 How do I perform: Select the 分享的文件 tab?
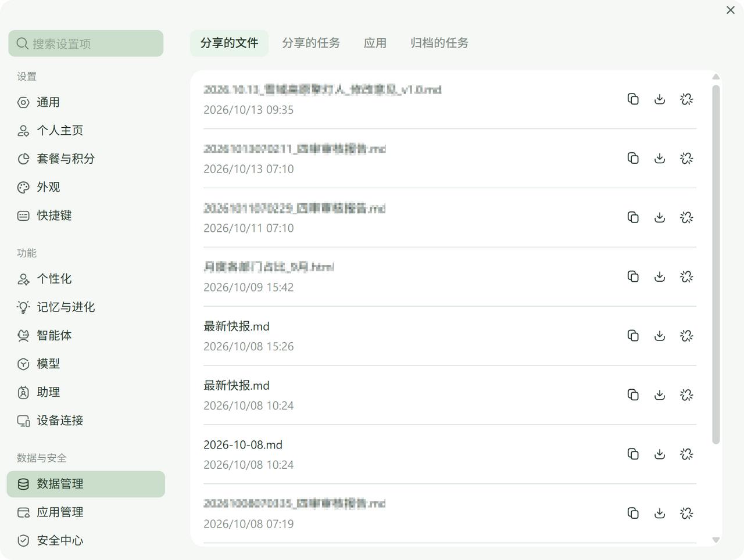click(229, 43)
